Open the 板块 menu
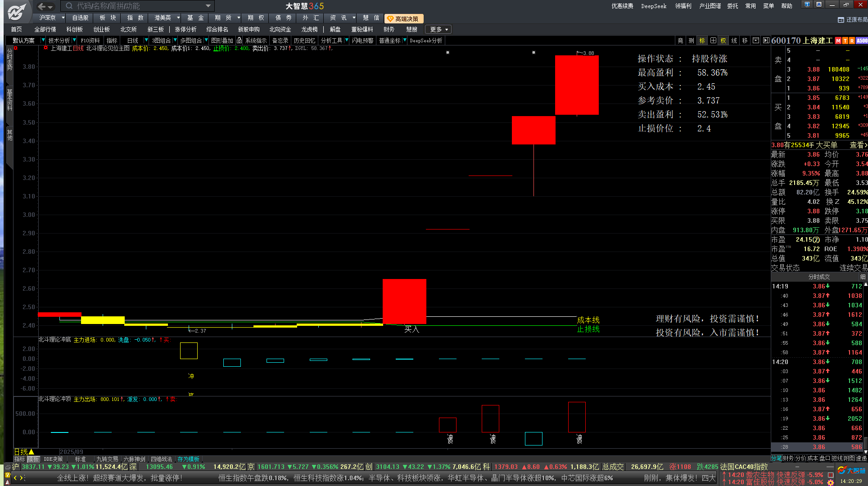 click(x=108, y=18)
